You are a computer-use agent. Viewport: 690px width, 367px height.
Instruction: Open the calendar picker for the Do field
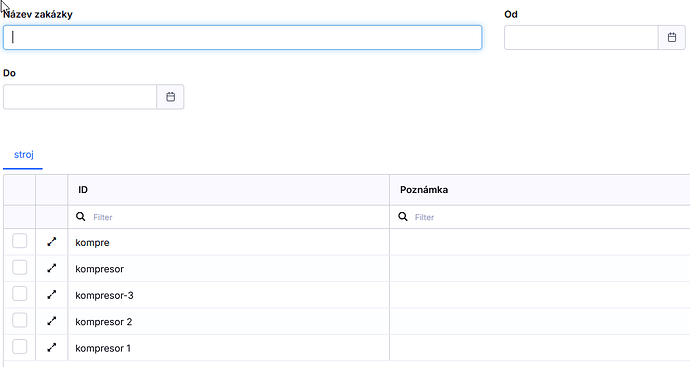[170, 97]
